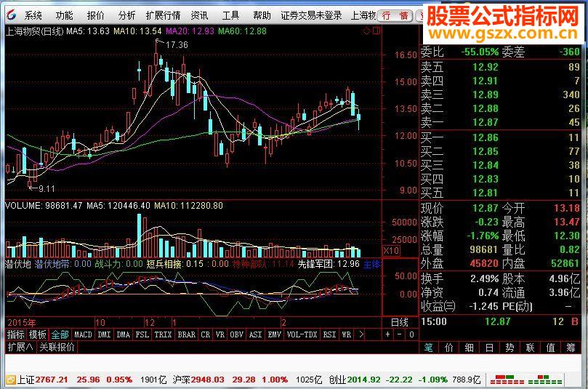This screenshot has height=389, width=588.
Task: Switch to the OBV indicator
Action: click(237, 334)
